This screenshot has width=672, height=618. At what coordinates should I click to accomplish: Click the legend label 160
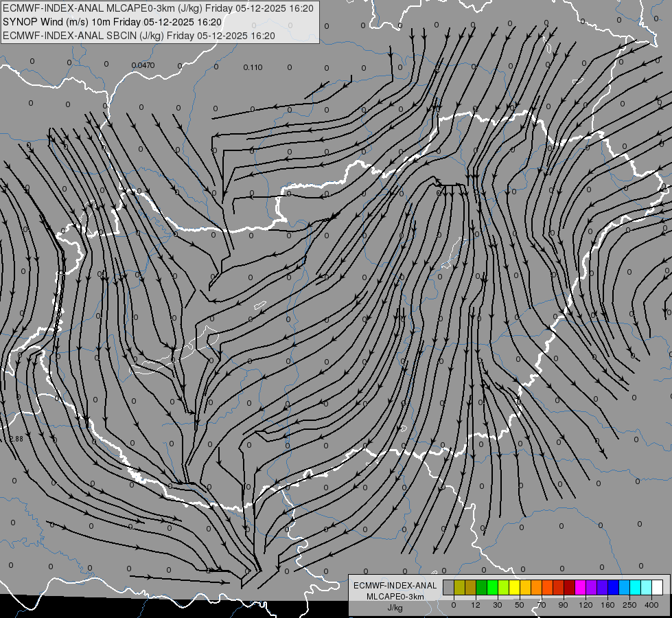click(607, 605)
